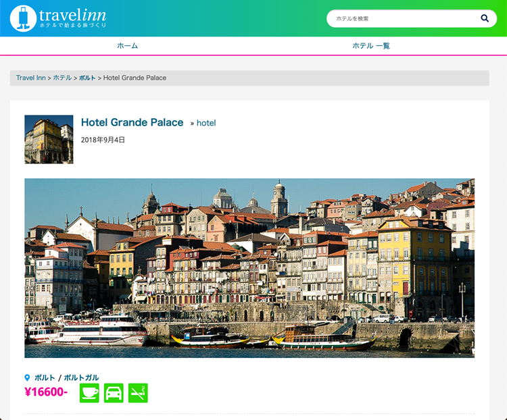Open the small hotel thumbnail image
The height and width of the screenshot is (420, 507).
[x=49, y=139]
